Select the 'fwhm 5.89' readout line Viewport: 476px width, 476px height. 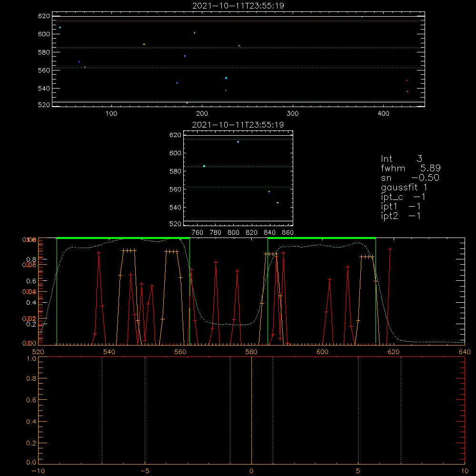tap(411, 168)
